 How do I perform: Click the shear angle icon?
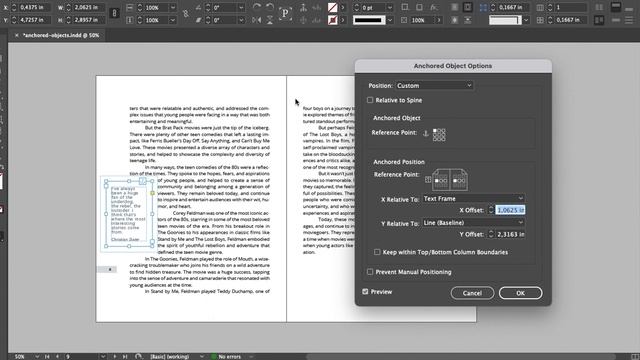[198, 20]
